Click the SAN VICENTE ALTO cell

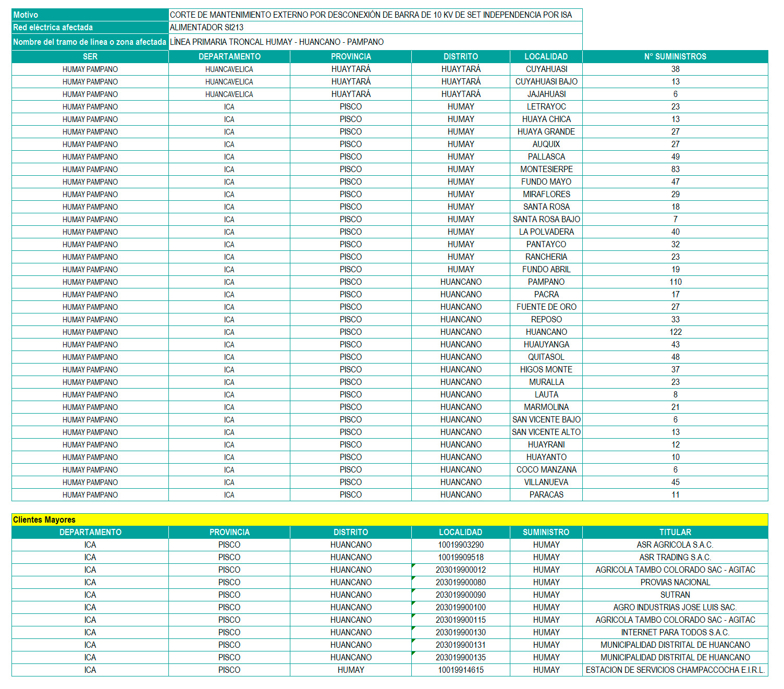click(546, 432)
